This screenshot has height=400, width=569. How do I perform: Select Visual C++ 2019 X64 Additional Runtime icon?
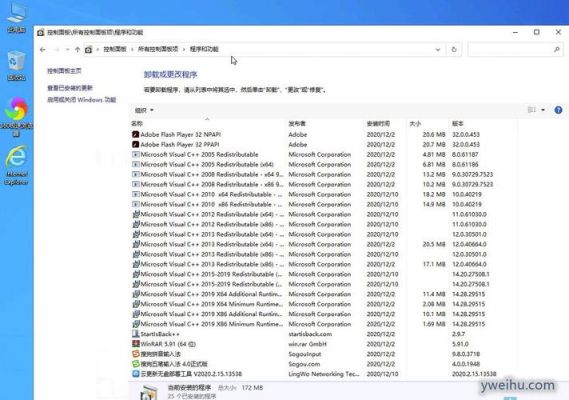pos(136,294)
